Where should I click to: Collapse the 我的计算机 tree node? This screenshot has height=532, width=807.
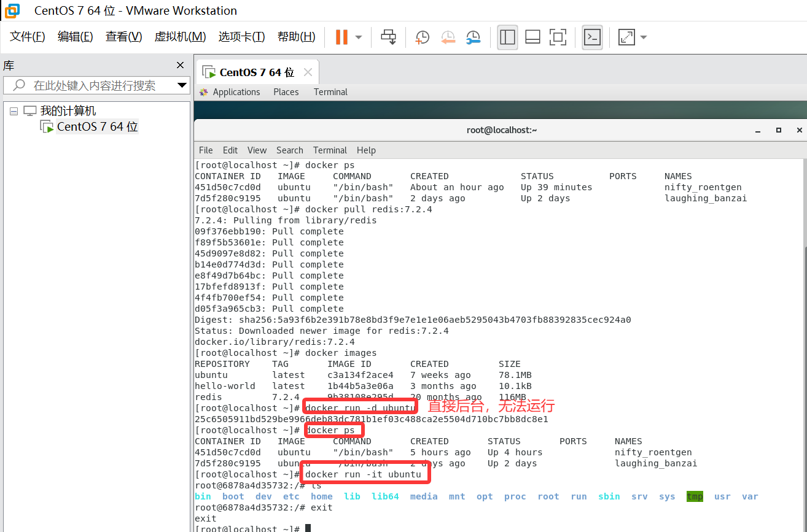pyautogui.click(x=14, y=112)
